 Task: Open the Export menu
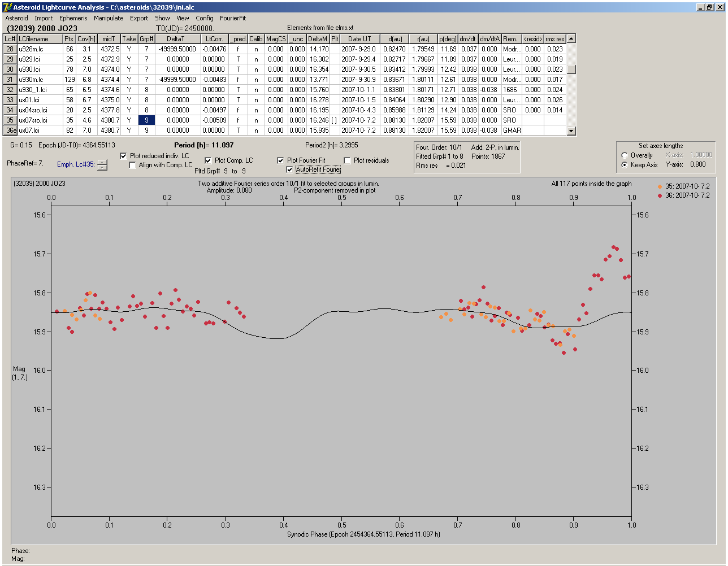click(x=139, y=18)
